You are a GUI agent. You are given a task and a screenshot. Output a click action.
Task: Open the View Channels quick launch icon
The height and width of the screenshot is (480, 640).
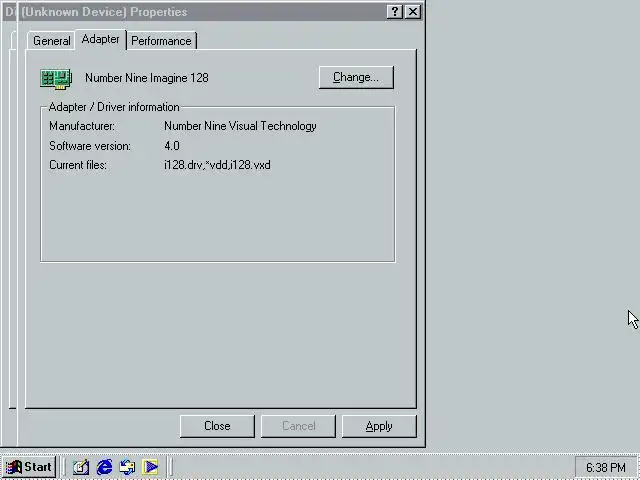point(150,467)
